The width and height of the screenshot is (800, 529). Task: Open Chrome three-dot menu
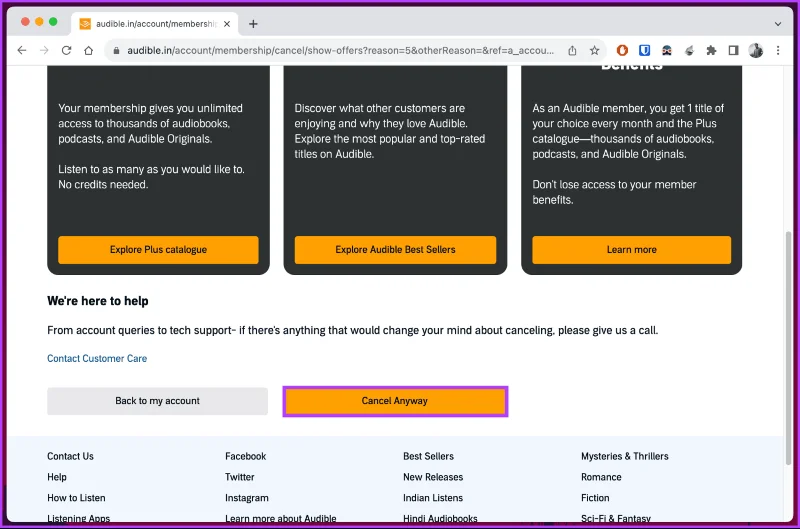point(778,50)
